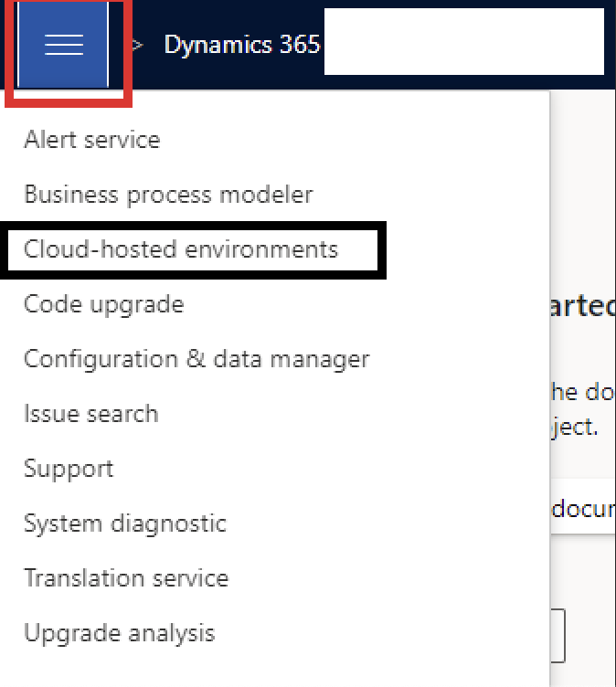
Task: Open Configuration & data manager
Action: point(196,359)
